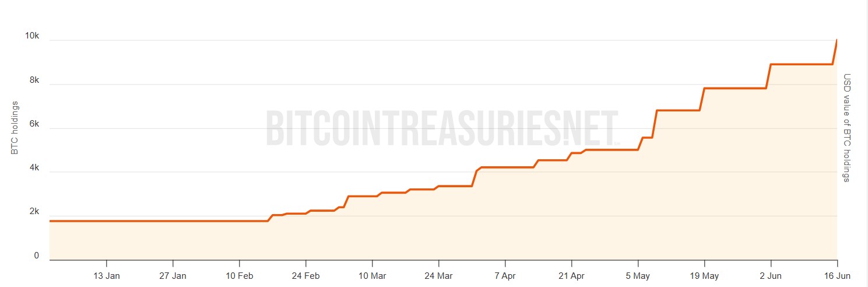Click the USD value of BTC holdings title

(x=847, y=128)
